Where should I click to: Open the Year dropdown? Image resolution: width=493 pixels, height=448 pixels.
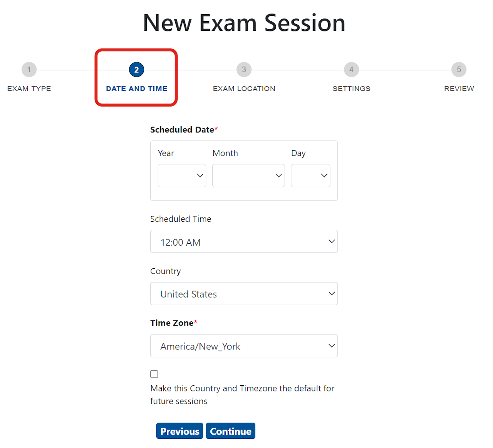[x=182, y=176]
